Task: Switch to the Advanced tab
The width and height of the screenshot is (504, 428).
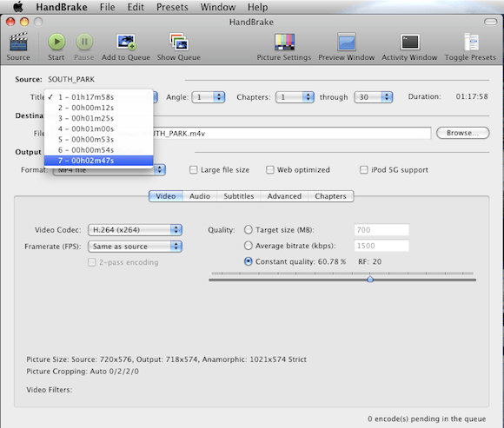Action: tap(284, 196)
